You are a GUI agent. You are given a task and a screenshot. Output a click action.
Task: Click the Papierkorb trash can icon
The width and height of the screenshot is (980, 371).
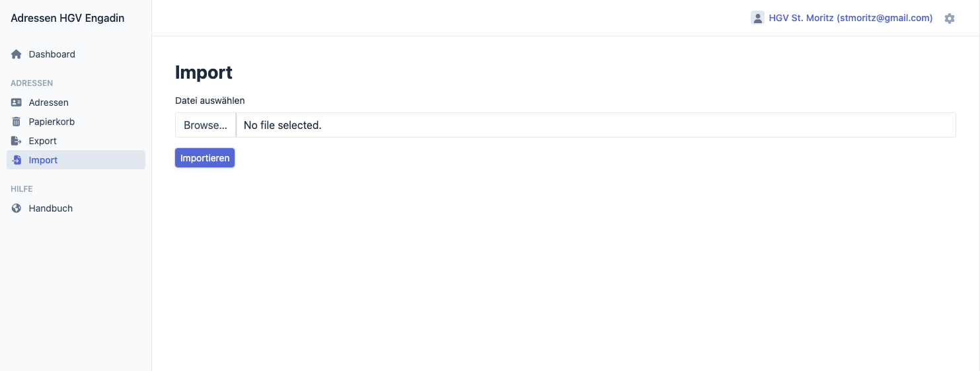(17, 122)
